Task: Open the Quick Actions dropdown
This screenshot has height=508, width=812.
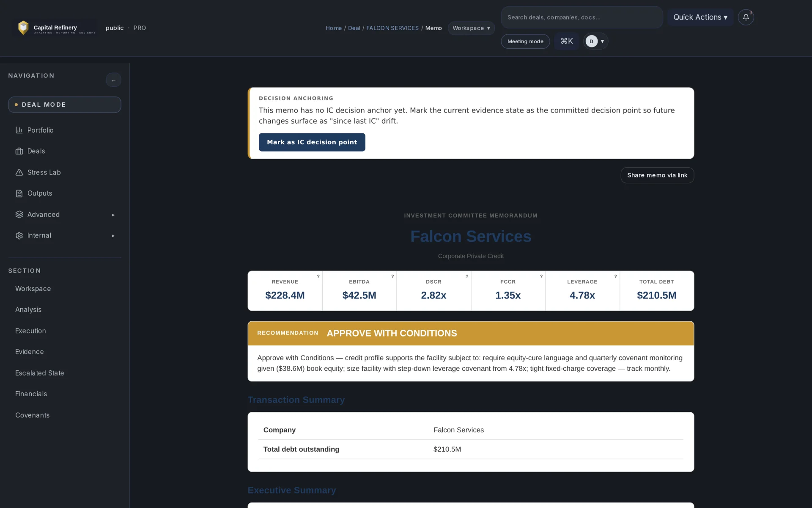Action: [700, 17]
